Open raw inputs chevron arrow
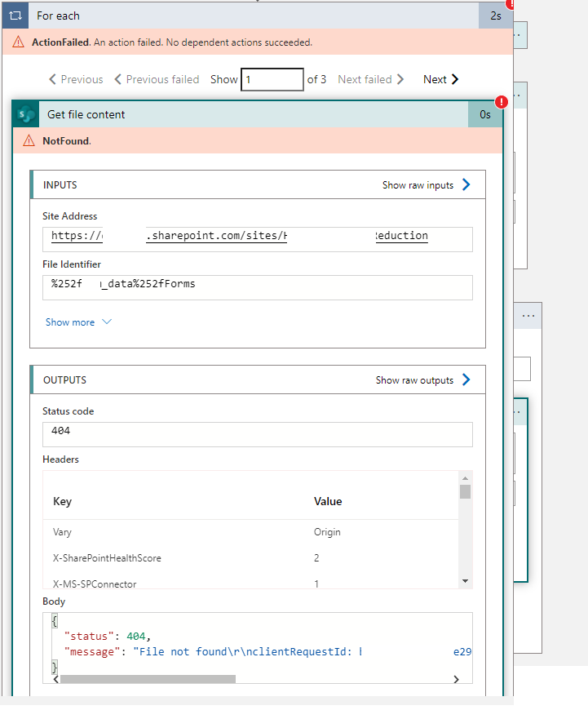Image resolution: width=588 pixels, height=719 pixels. pos(466,184)
